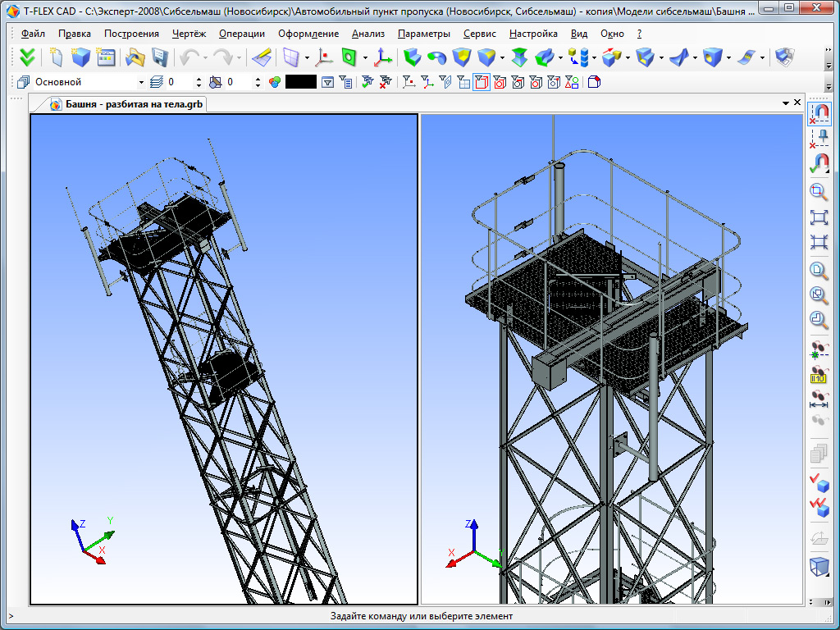Click the 3D coordinate system construction icon

[x=383, y=57]
